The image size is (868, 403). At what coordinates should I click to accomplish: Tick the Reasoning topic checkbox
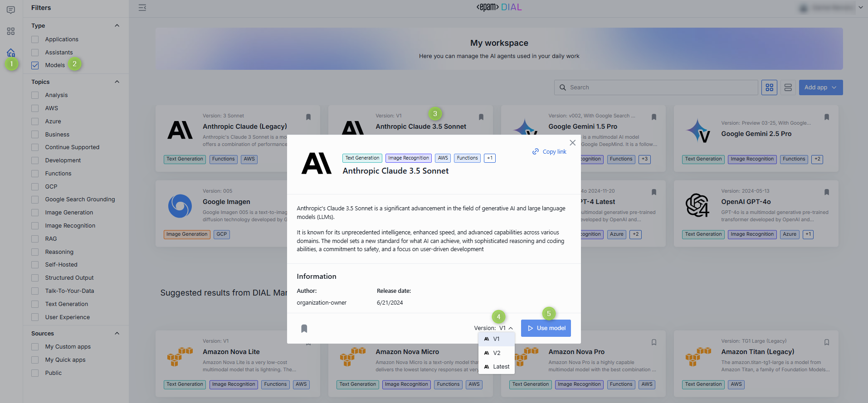pos(35,252)
